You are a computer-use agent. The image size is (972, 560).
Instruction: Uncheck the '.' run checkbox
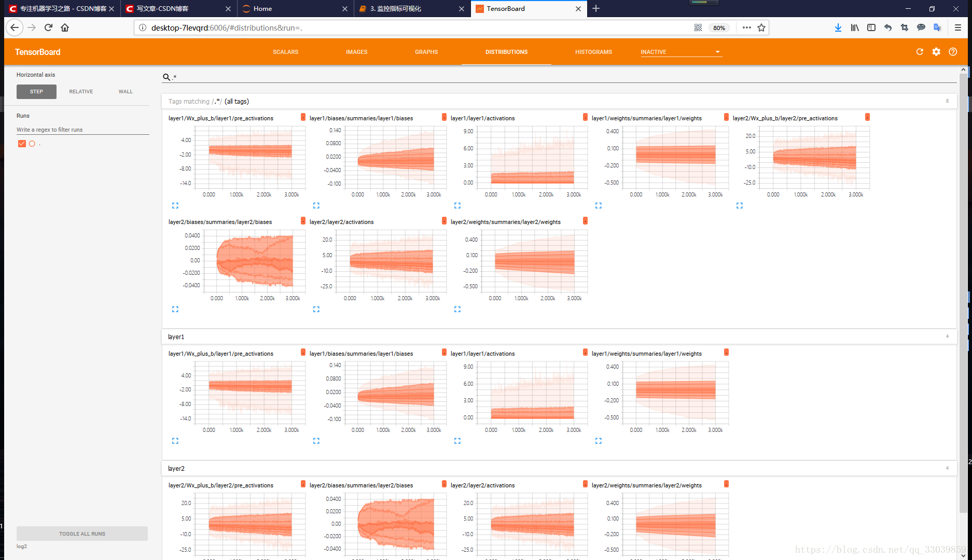(22, 144)
